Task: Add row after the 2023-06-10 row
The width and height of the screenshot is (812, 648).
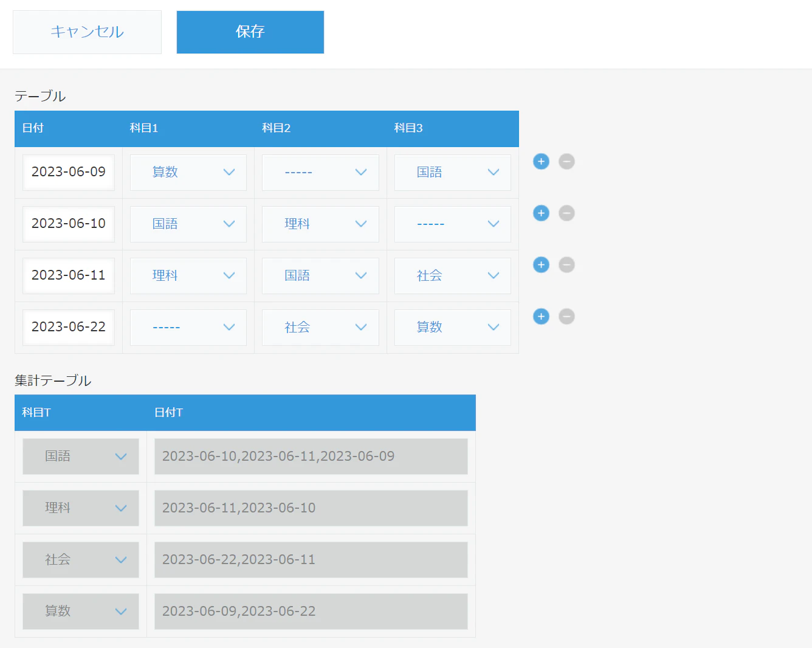Action: point(541,213)
